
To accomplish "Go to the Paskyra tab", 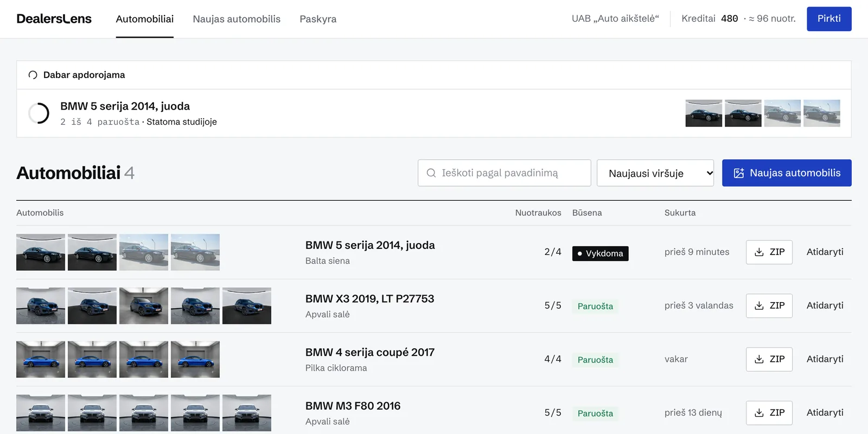I will [x=318, y=19].
